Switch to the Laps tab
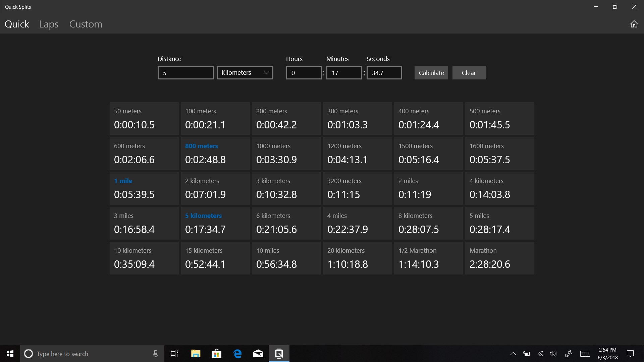This screenshot has height=362, width=644. (x=49, y=24)
